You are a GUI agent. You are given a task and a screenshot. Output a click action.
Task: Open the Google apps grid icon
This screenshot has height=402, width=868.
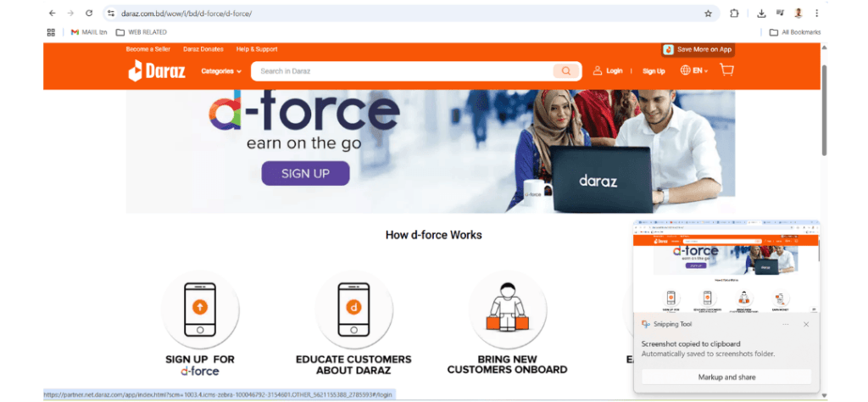[51, 32]
